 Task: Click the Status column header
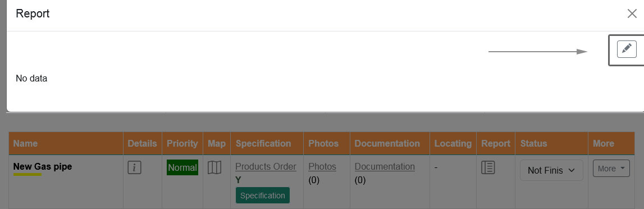point(533,143)
